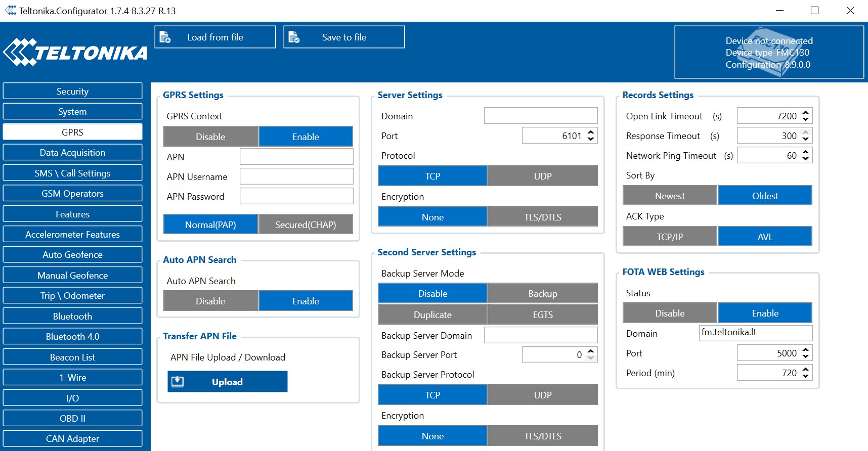
Task: Click the Load from file button
Action: (215, 37)
